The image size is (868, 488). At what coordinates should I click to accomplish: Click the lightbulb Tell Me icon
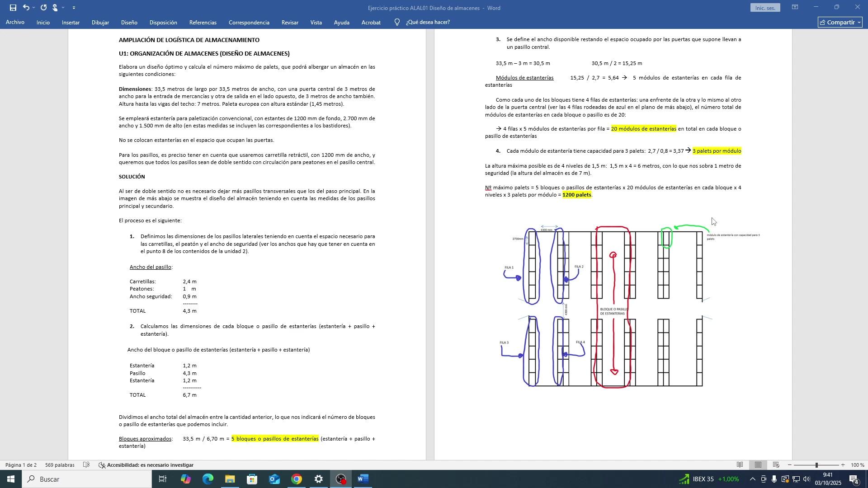[x=397, y=22]
